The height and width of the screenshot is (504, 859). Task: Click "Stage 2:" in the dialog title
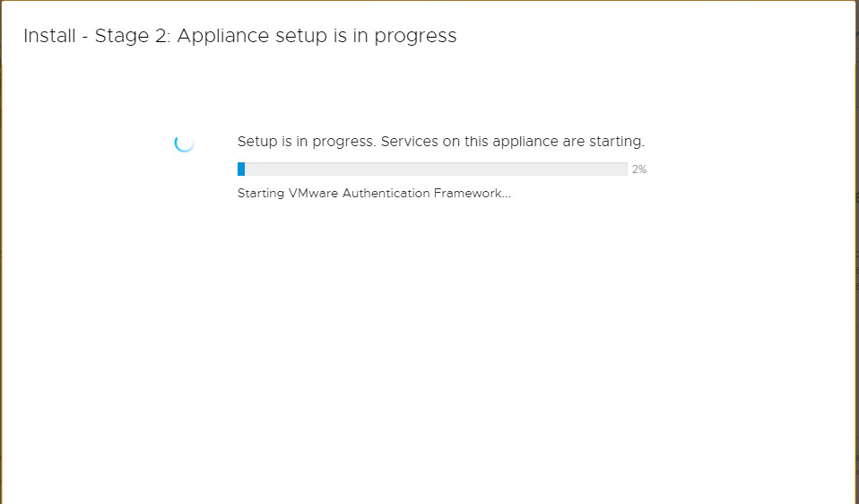point(136,36)
